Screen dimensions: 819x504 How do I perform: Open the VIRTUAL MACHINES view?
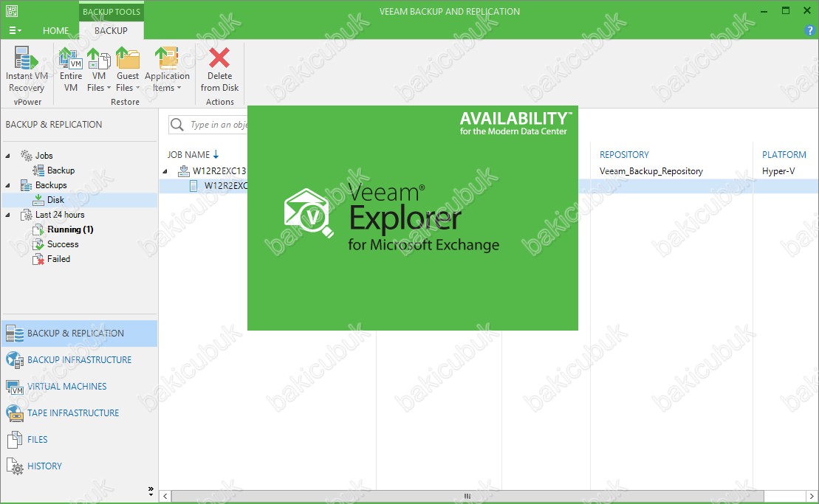pos(80,387)
